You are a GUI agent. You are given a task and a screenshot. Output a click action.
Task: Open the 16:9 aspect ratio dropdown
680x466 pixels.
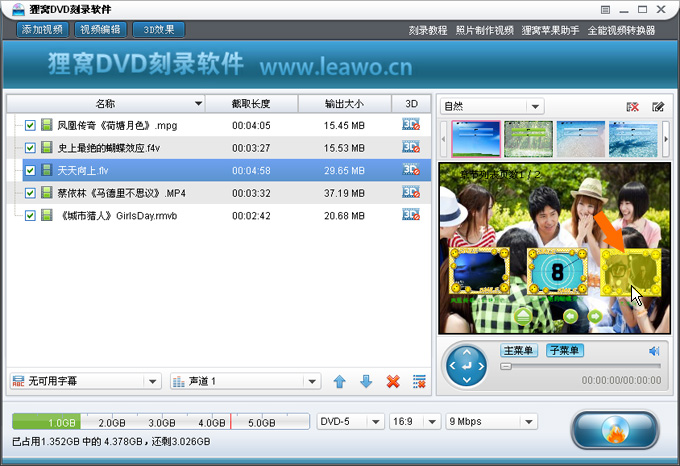[x=432, y=421]
